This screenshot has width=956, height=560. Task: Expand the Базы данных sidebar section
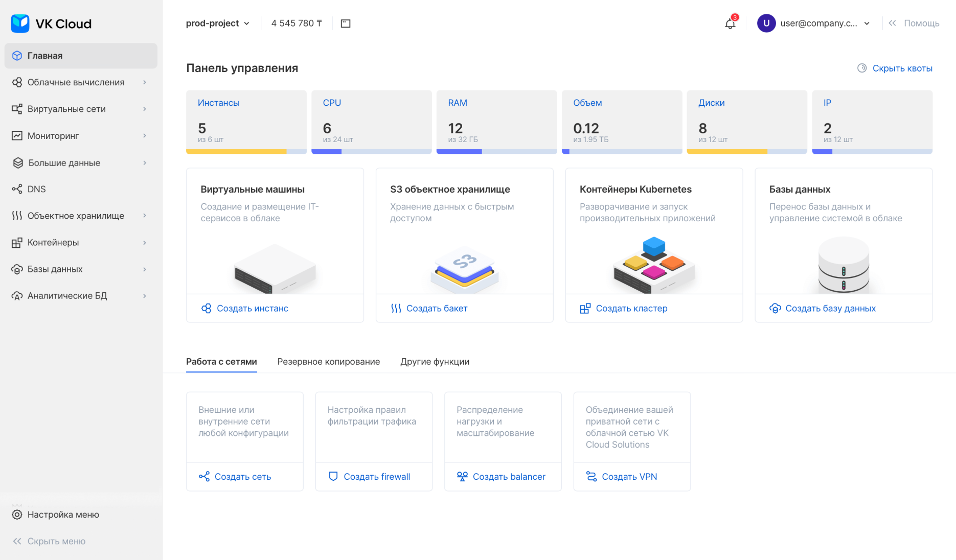pos(55,269)
